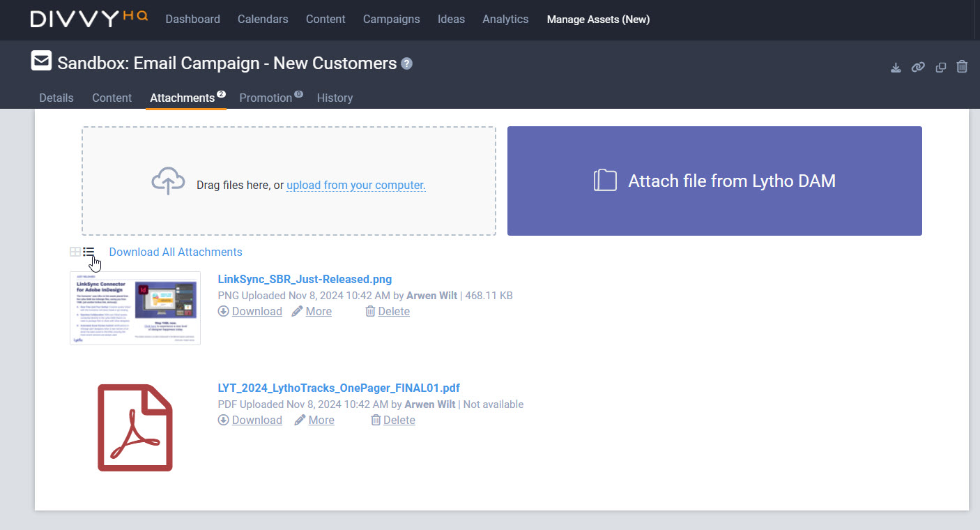This screenshot has height=530, width=980.
Task: Click the 468.11 KB file size text
Action: 489,296
